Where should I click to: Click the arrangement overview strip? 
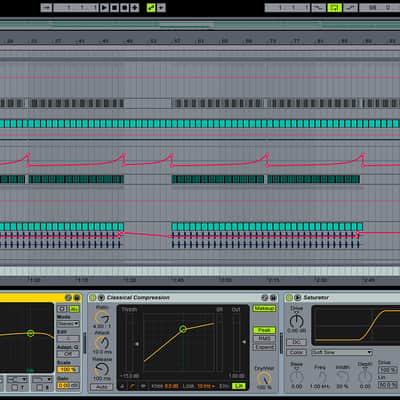point(200,25)
